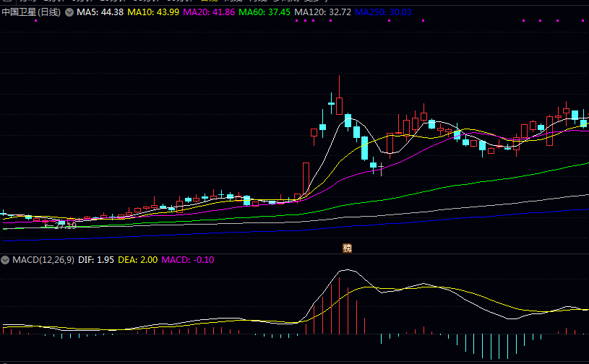Click the magenta MACD -0.10 value
The height and width of the screenshot is (364, 589).
187,260
